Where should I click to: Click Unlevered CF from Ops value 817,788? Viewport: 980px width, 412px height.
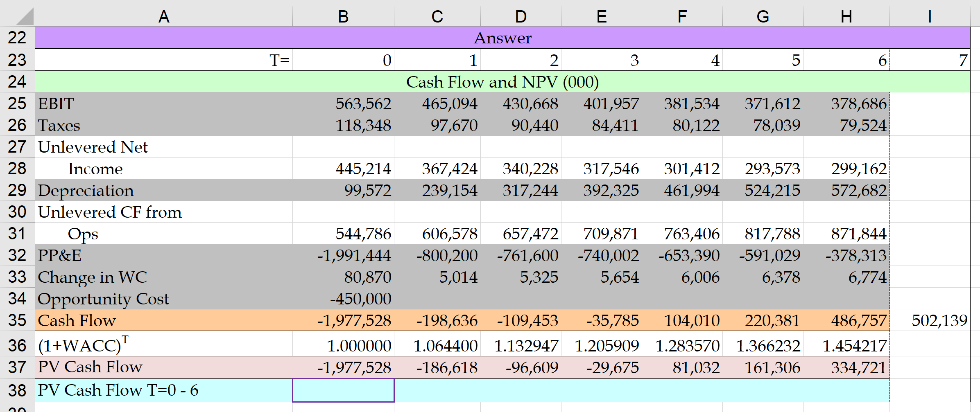coord(772,234)
